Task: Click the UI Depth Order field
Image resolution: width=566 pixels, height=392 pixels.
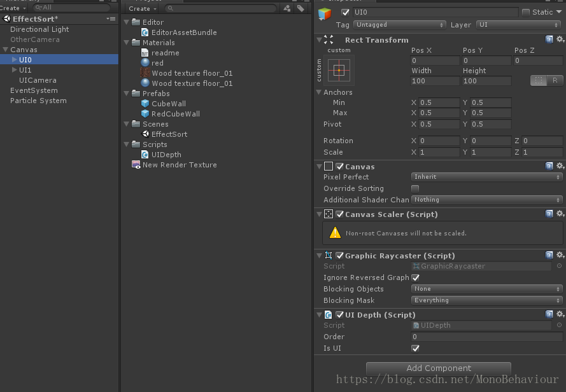Action: 487,337
